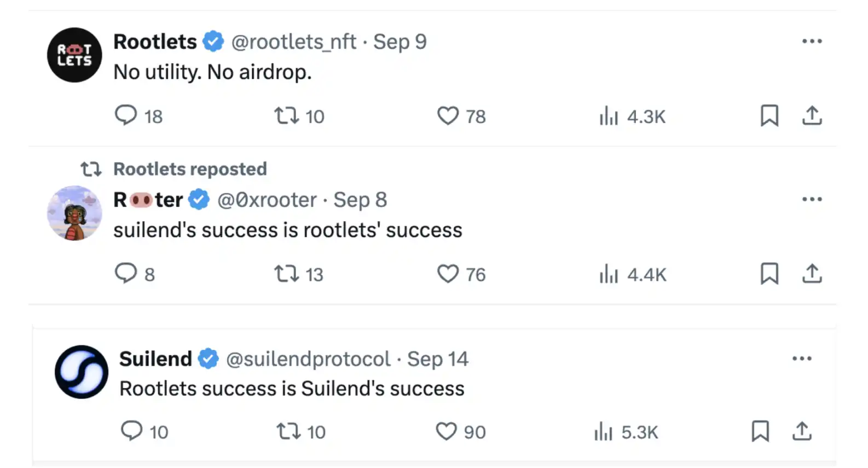This screenshot has height=468, width=868.
Task: Like the Rooter "suilend's success" post
Action: [448, 274]
